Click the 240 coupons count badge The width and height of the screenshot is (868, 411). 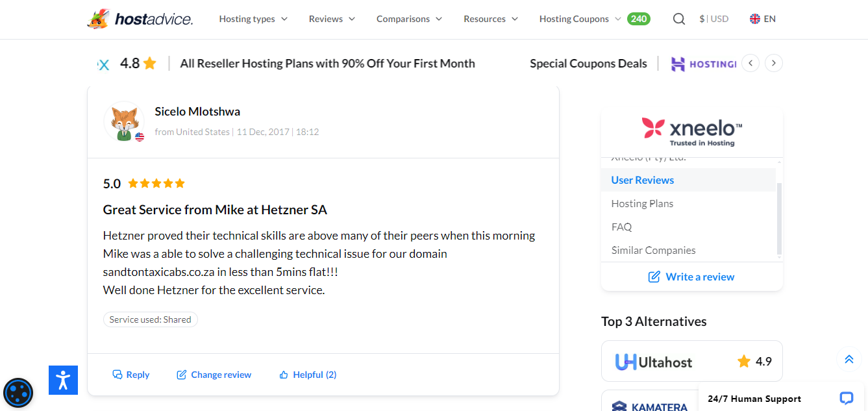[639, 19]
